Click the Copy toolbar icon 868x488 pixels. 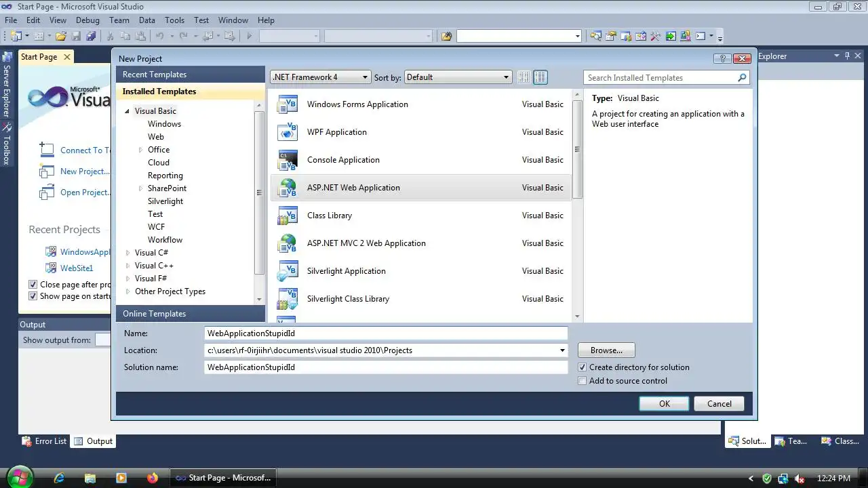pos(125,36)
